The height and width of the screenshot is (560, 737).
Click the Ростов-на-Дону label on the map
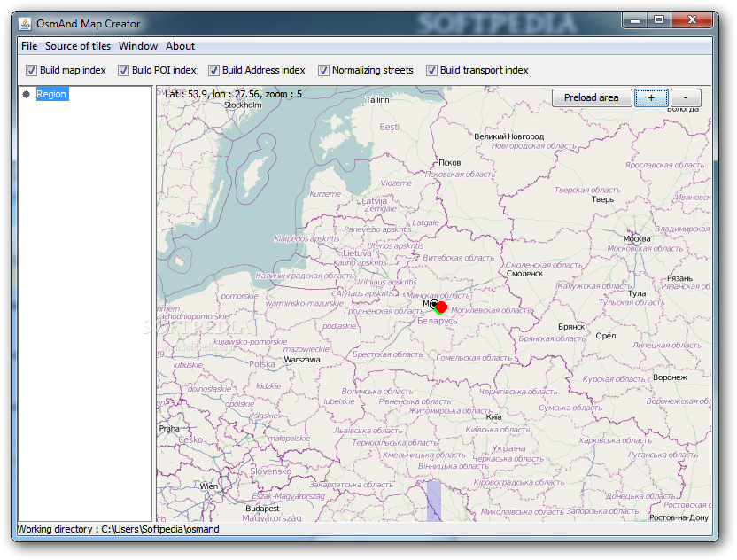click(679, 517)
